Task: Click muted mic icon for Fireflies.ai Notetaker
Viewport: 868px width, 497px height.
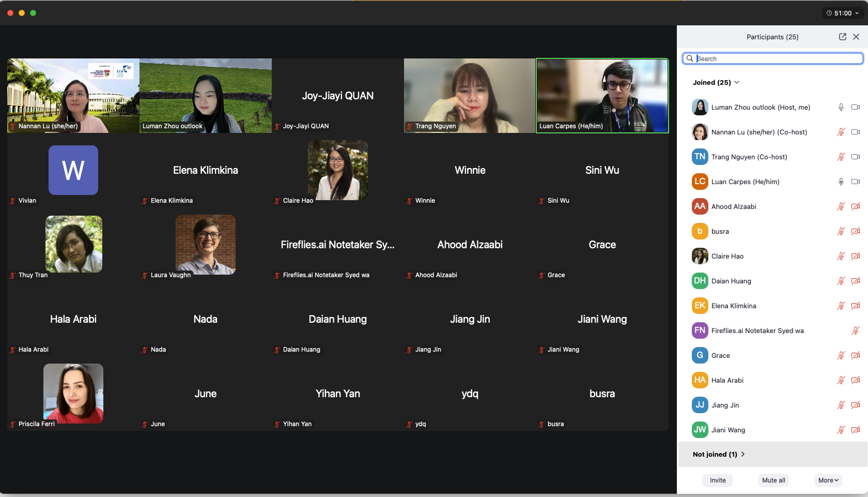Action: [x=855, y=330]
